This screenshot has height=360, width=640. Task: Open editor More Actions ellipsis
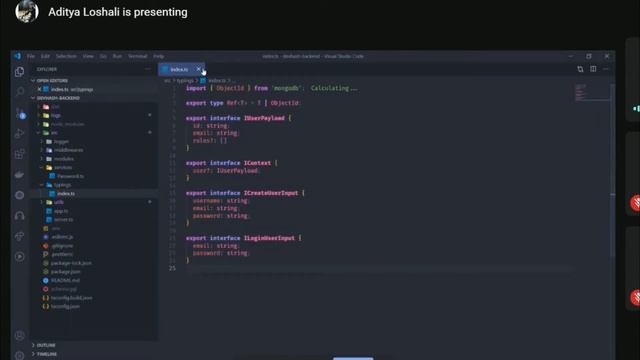tap(606, 69)
